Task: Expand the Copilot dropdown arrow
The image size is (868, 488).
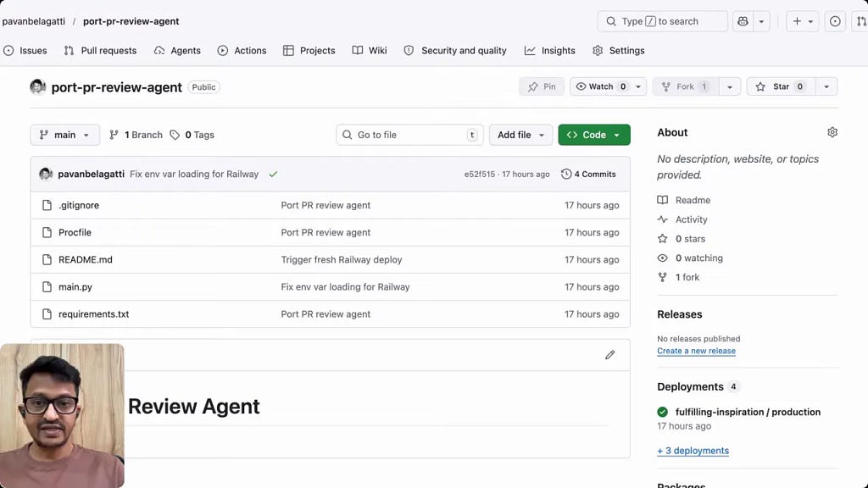Action: 761,21
